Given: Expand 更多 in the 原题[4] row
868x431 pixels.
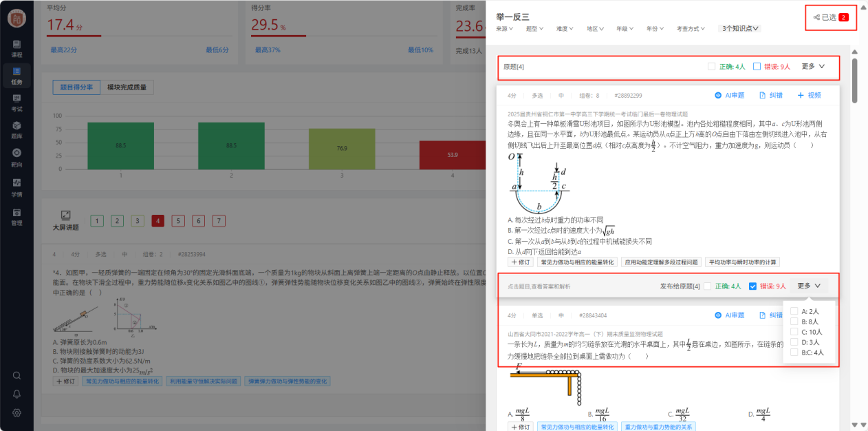Looking at the screenshot, I should (x=813, y=67).
